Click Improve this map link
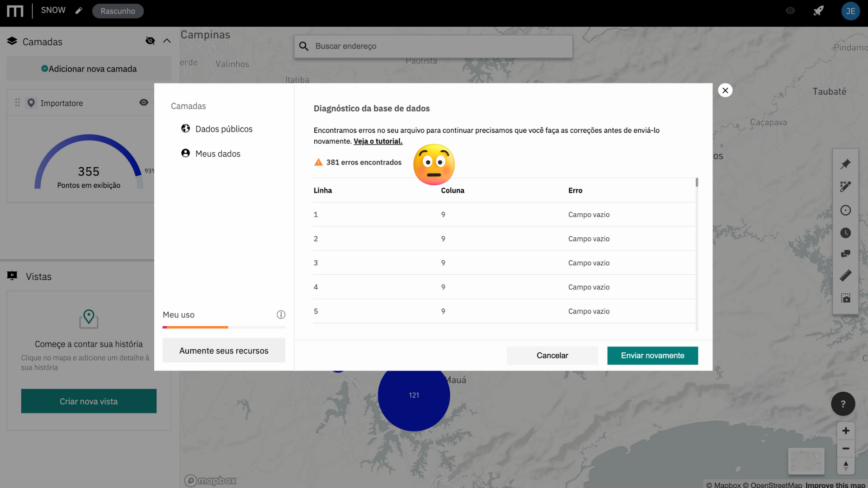 pyautogui.click(x=835, y=484)
